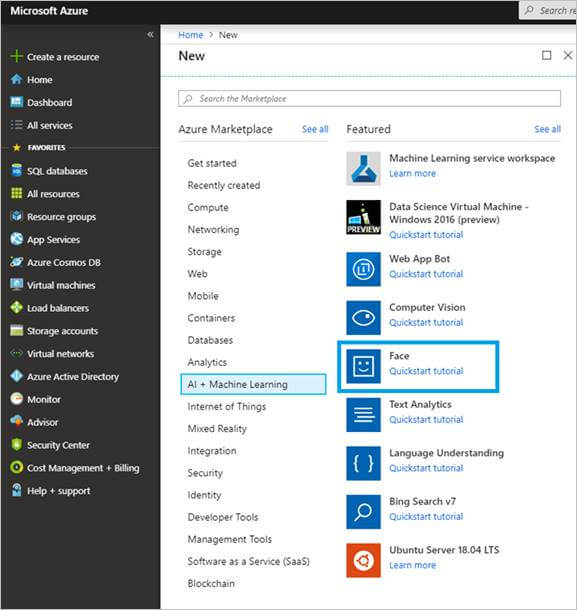Open SQL databases icon in favorites
Screen dimensions: 577x610
coord(16,170)
